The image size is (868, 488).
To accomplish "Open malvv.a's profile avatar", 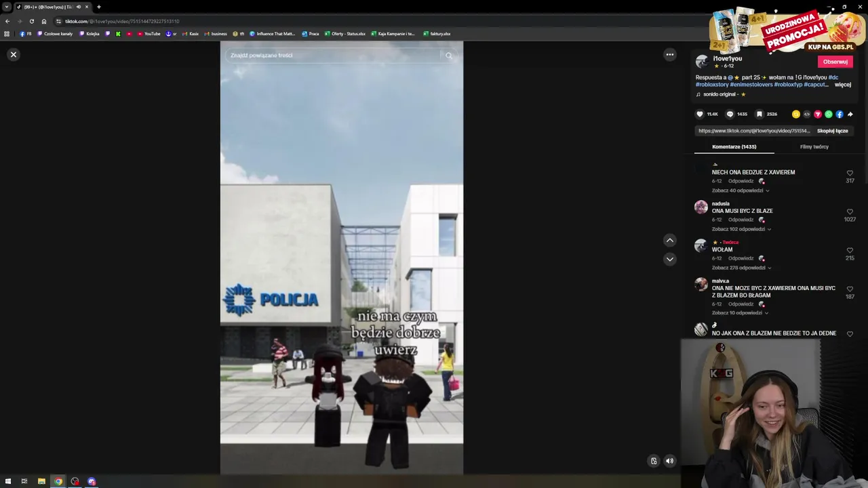I will [x=701, y=285].
